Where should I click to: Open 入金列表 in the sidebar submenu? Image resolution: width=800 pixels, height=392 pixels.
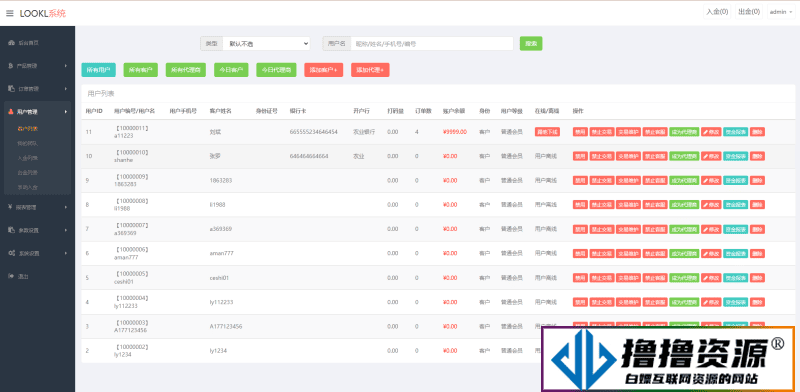tap(28, 158)
